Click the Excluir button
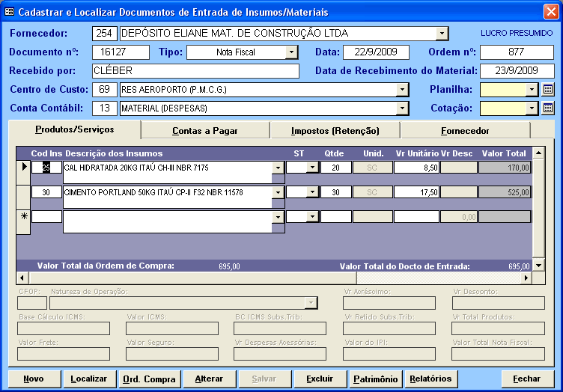Screen dimensions: 563x392 (x=320, y=379)
